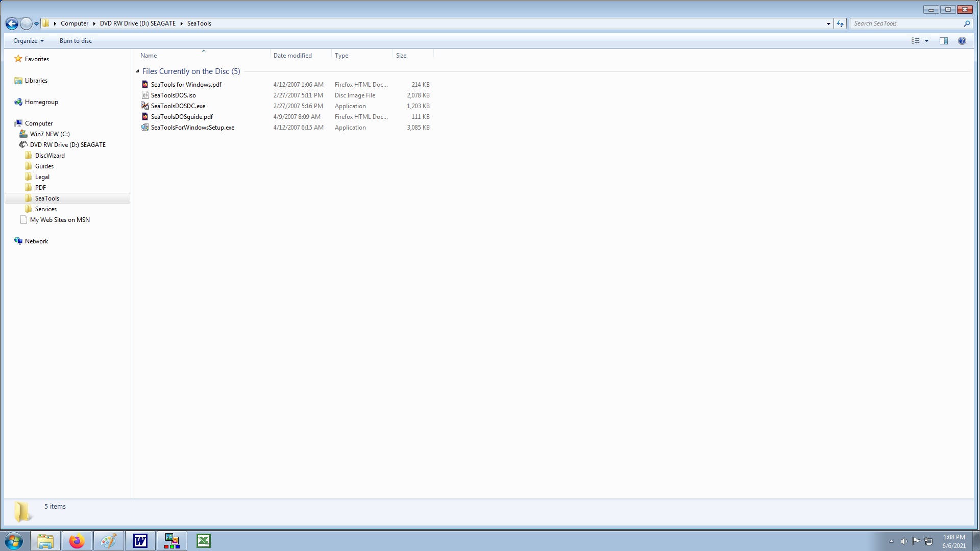
Task: Click the Size column header
Action: coord(401,56)
